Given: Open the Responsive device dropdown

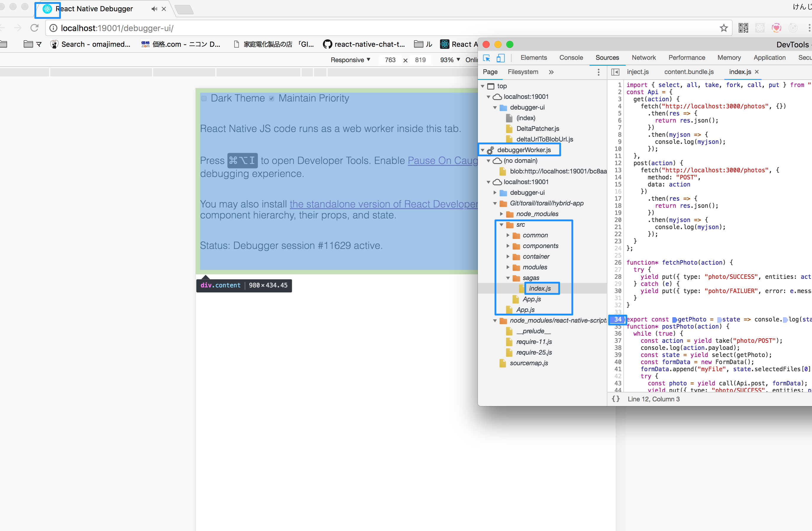Looking at the screenshot, I should 350,60.
